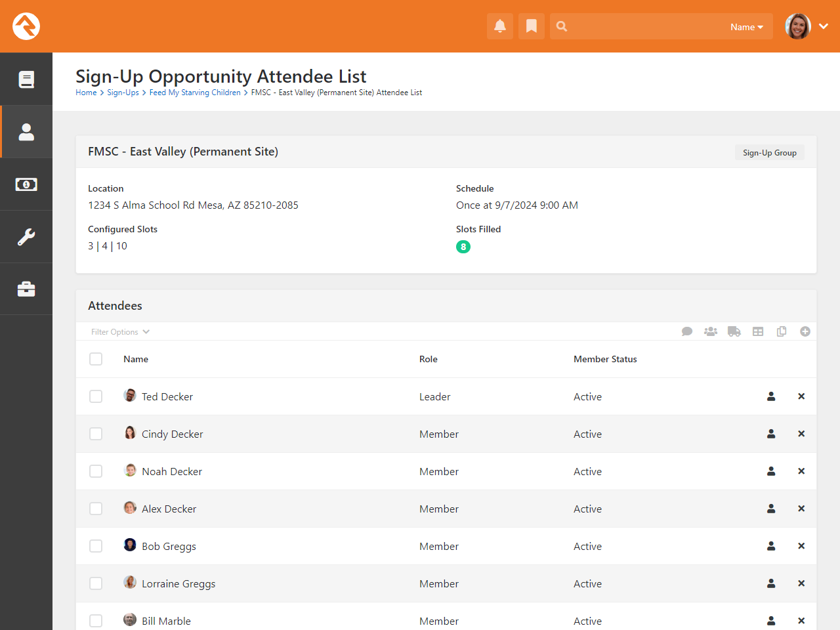
Task: Click the Leader role cell
Action: point(435,396)
